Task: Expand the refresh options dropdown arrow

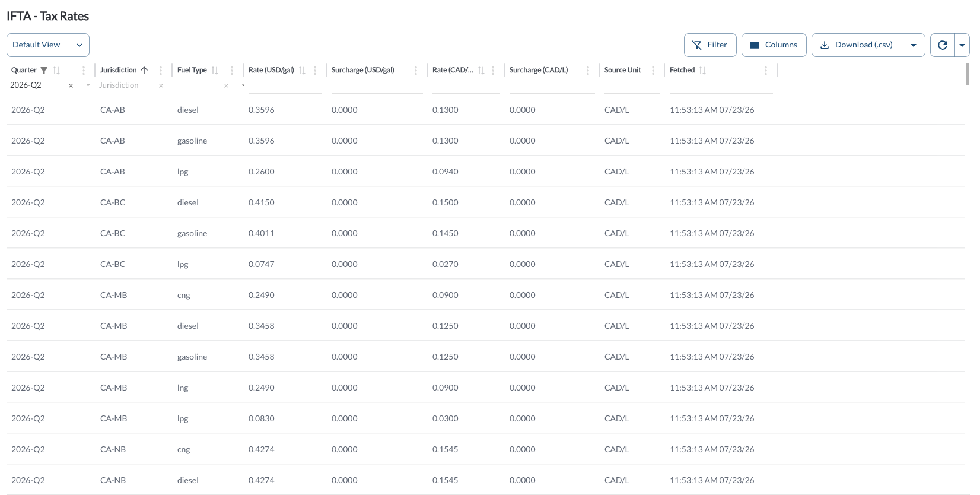Action: 962,45
